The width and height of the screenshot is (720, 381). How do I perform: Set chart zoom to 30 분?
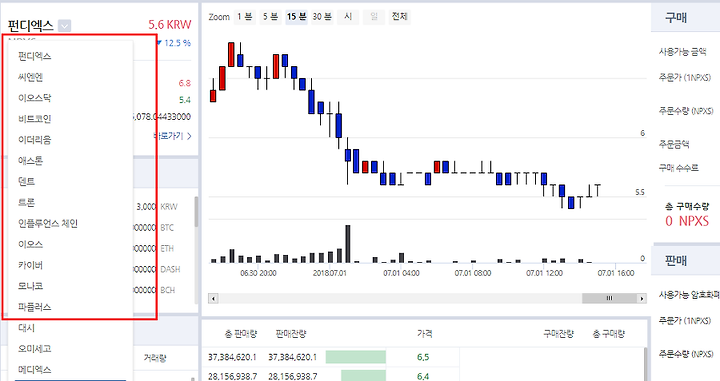tap(322, 17)
